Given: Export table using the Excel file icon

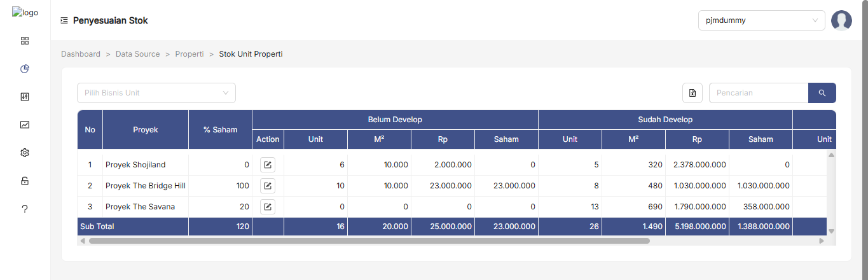Looking at the screenshot, I should tap(692, 93).
